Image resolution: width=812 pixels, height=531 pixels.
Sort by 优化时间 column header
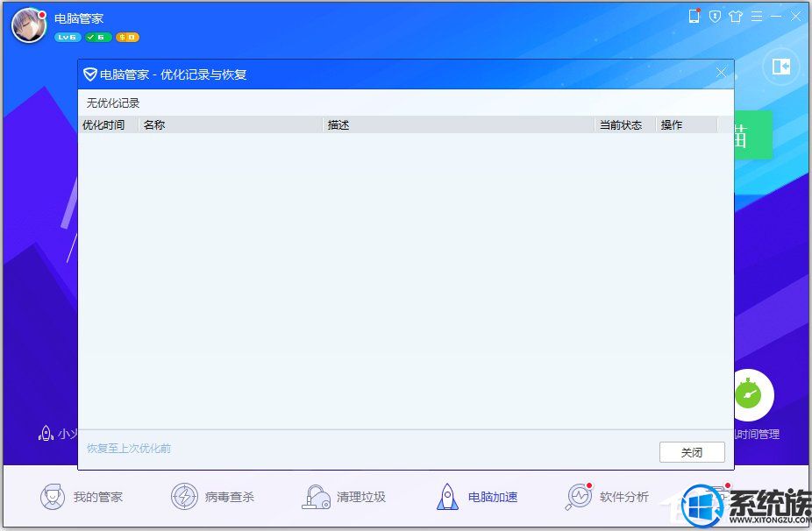coord(109,124)
